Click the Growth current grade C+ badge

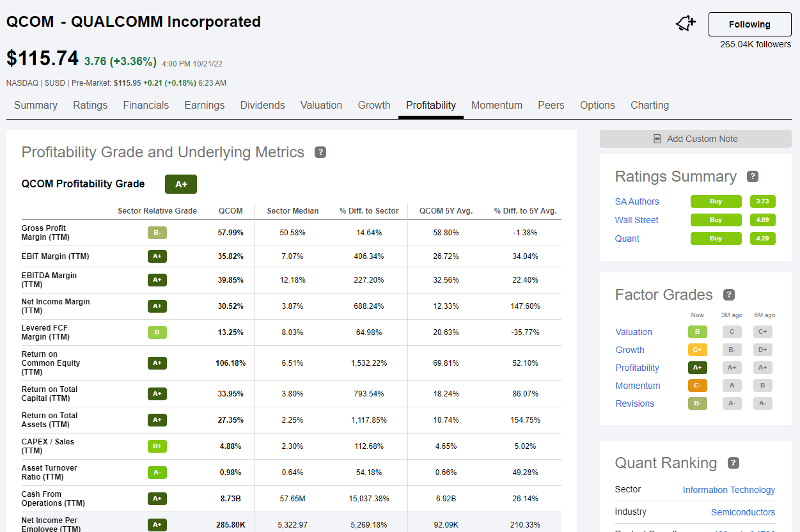(698, 350)
